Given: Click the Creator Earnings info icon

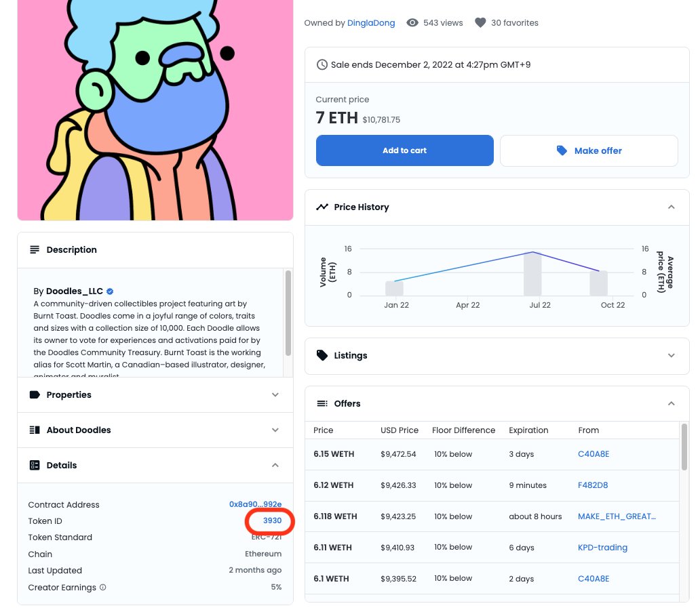Looking at the screenshot, I should (102, 587).
